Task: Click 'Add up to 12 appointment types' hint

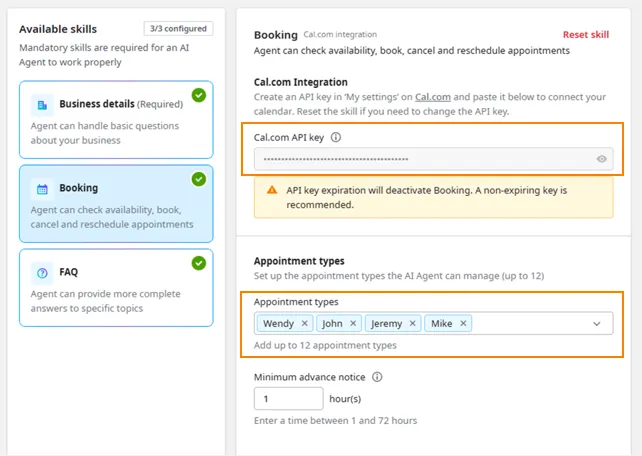Action: [x=325, y=345]
